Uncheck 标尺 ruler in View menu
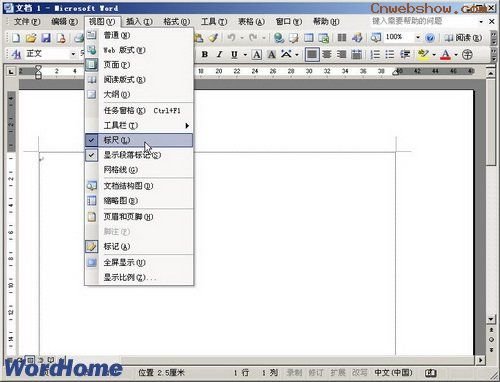This screenshot has width=500, height=382. pyautogui.click(x=139, y=140)
